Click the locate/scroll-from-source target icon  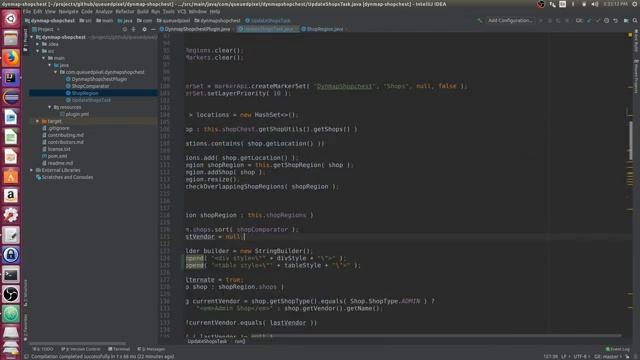(x=124, y=29)
